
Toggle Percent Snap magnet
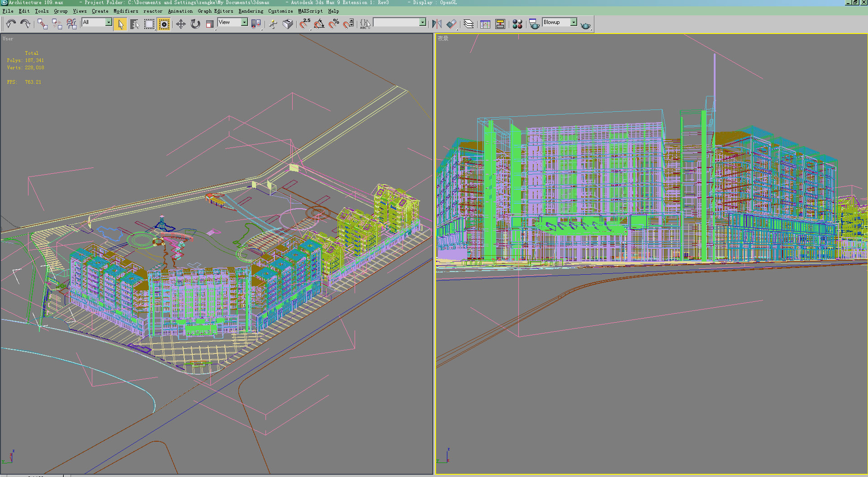[x=334, y=24]
